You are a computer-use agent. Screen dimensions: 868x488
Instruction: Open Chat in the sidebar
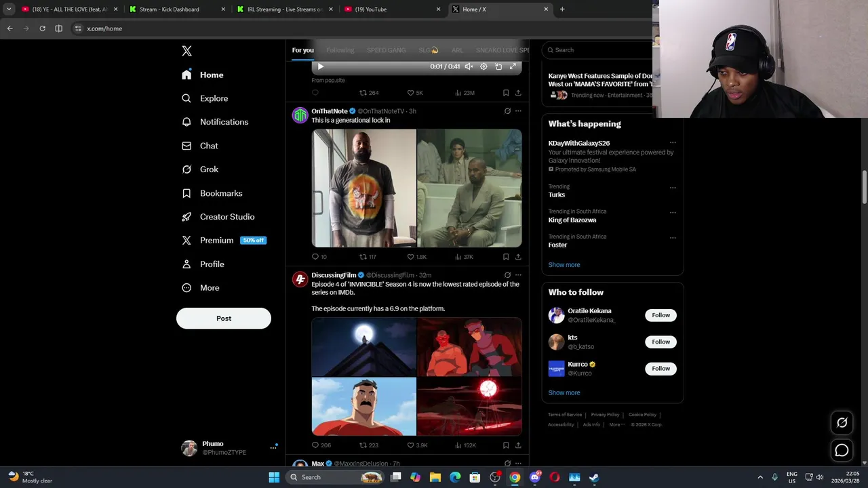tap(200, 146)
